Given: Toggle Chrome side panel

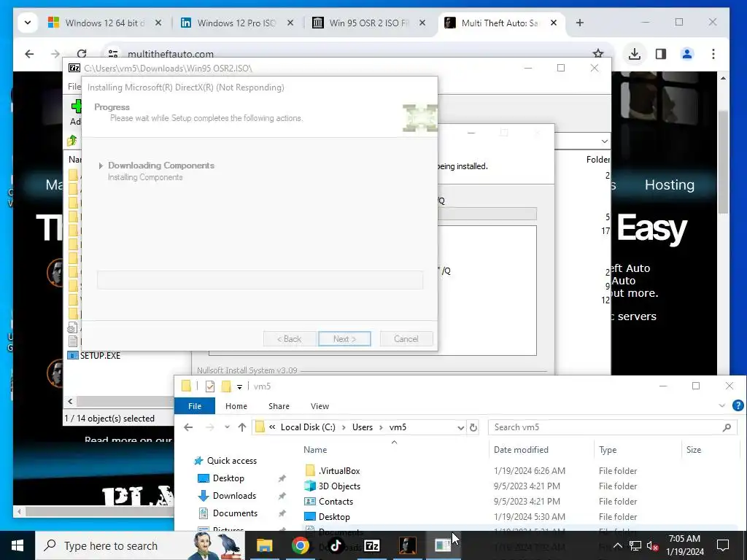Looking at the screenshot, I should (x=661, y=54).
